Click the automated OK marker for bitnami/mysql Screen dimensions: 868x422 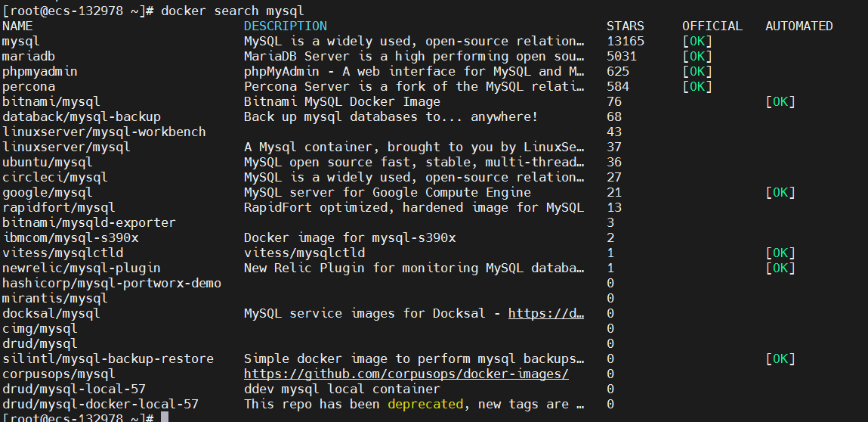pos(780,102)
